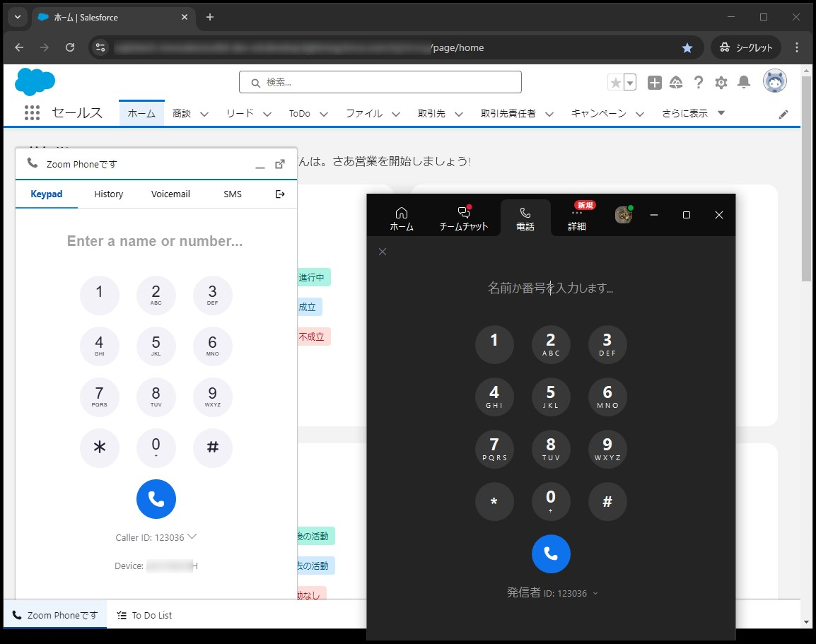
Task: Open the 商談 navigation tab
Action: coord(182,113)
